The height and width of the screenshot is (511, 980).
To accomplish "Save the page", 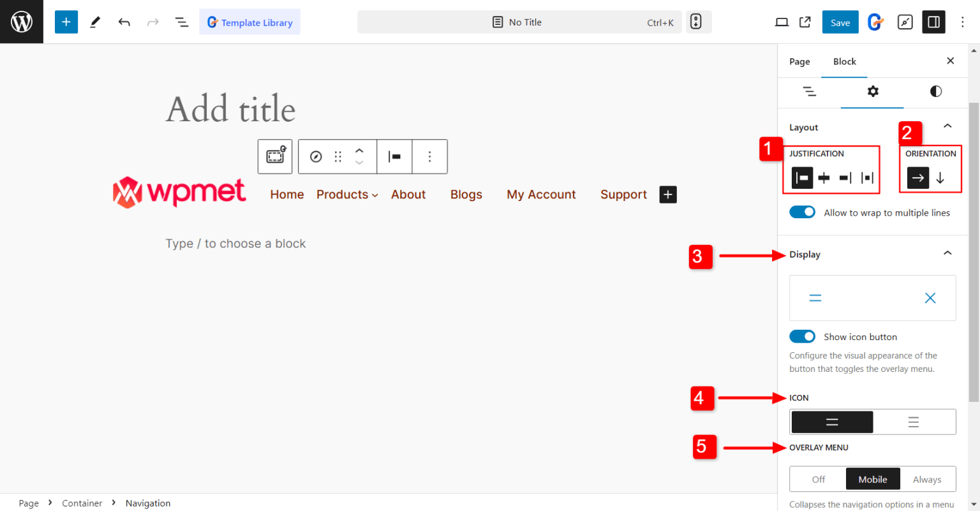I will [x=840, y=21].
